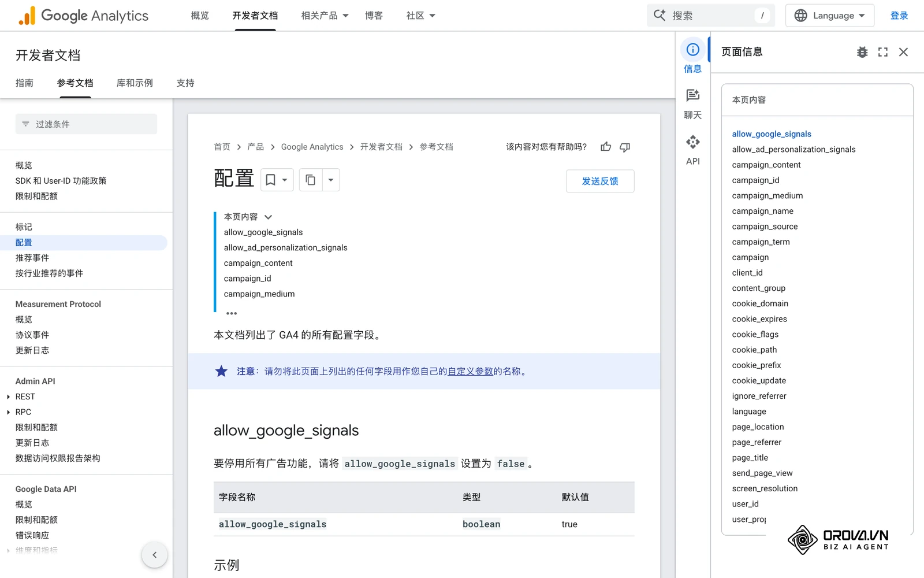Open the 概览 top navigation item
This screenshot has width=924, height=578.
(200, 16)
